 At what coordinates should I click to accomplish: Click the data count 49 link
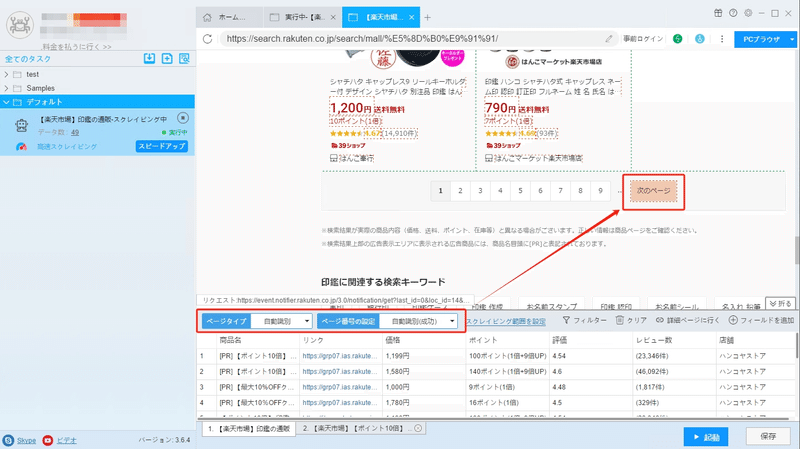click(x=75, y=133)
